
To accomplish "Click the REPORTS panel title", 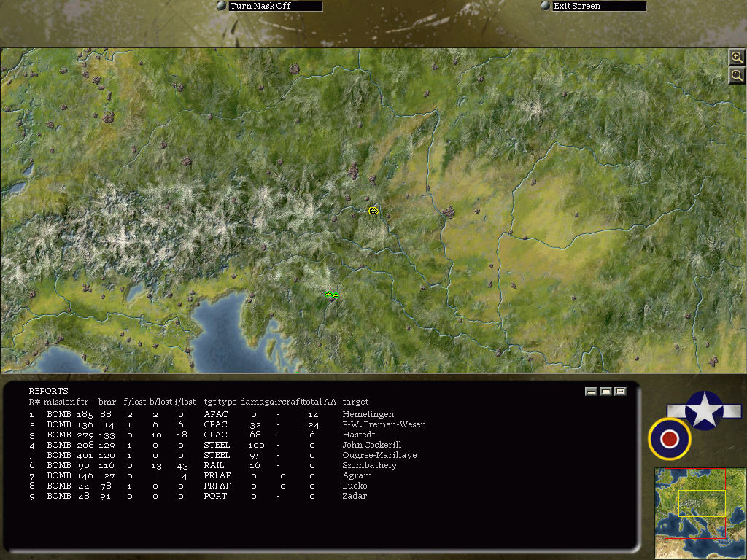I will (49, 391).
